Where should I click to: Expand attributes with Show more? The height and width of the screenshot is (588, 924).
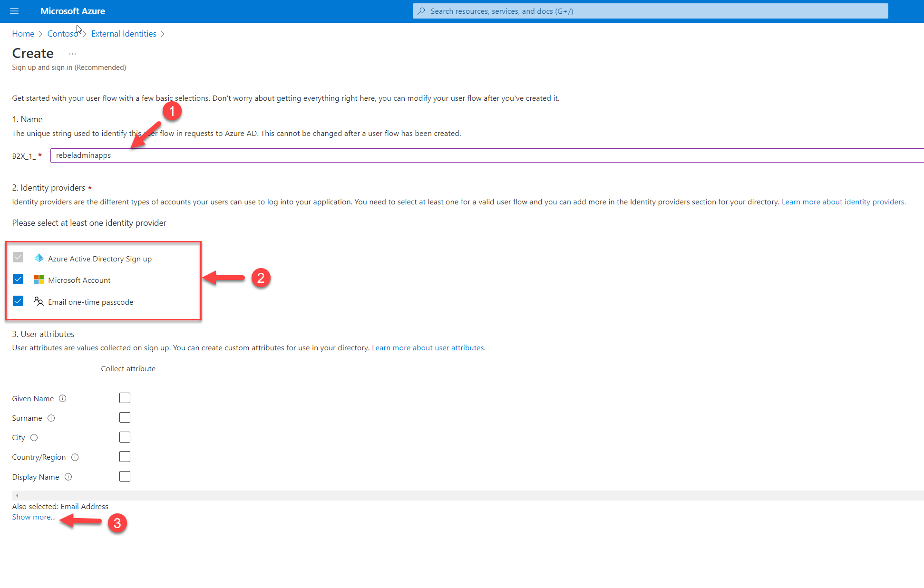(x=34, y=517)
